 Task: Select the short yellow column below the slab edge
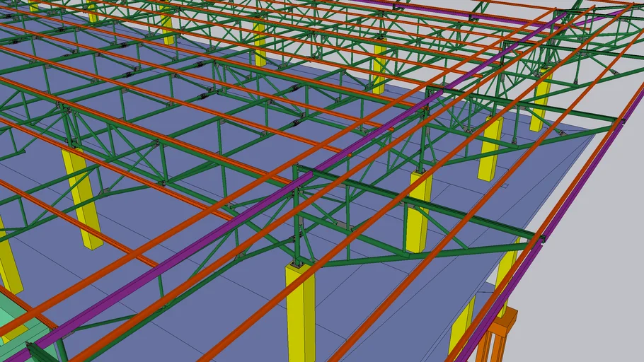tap(461, 325)
